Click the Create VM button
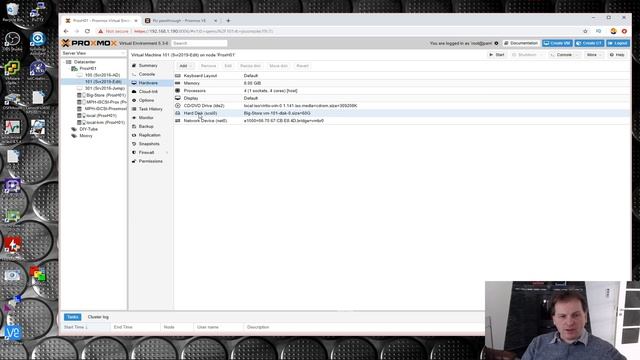 [x=557, y=43]
